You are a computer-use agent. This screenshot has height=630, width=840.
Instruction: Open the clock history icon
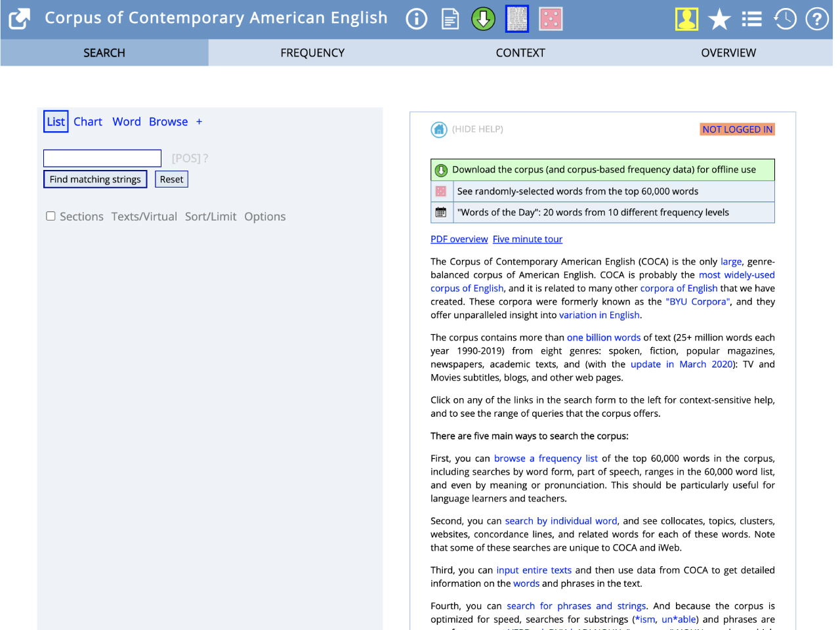tap(785, 19)
